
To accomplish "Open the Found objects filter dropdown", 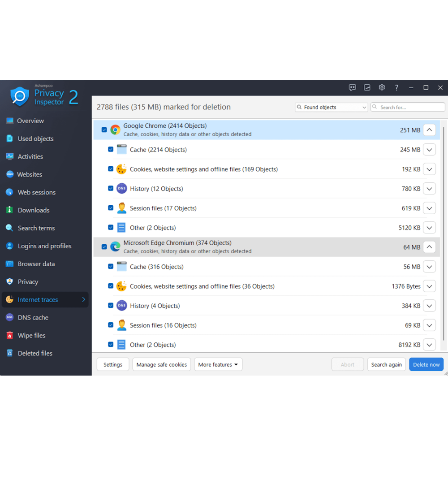I will coord(331,108).
